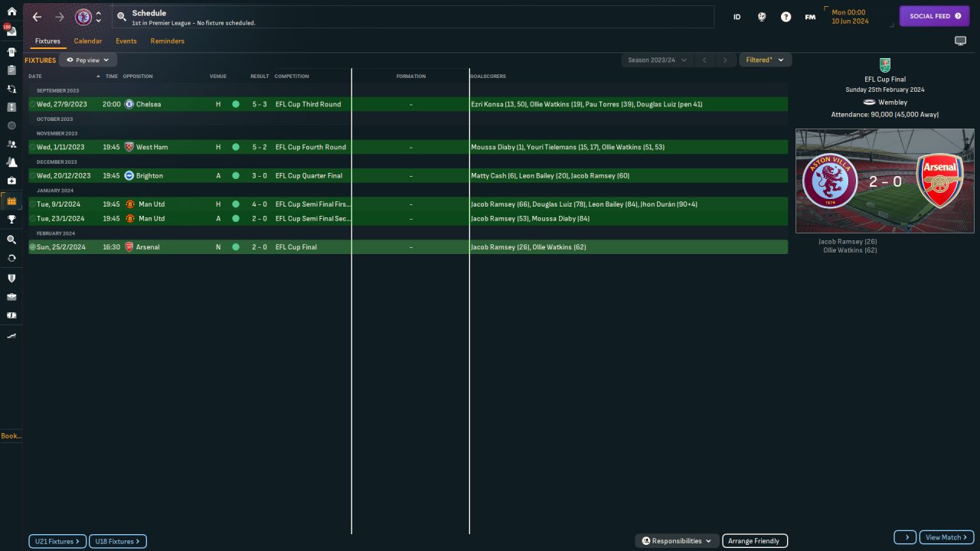Open the Filtered dropdown

pyautogui.click(x=765, y=60)
